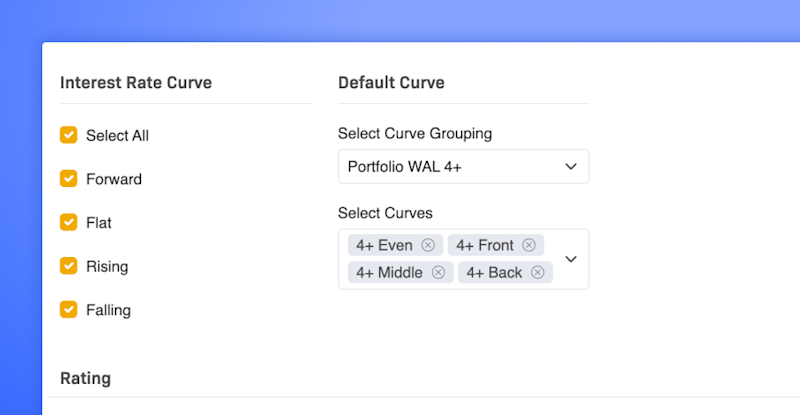Uncheck the Rising curve option
This screenshot has height=415, width=800.
[x=69, y=266]
